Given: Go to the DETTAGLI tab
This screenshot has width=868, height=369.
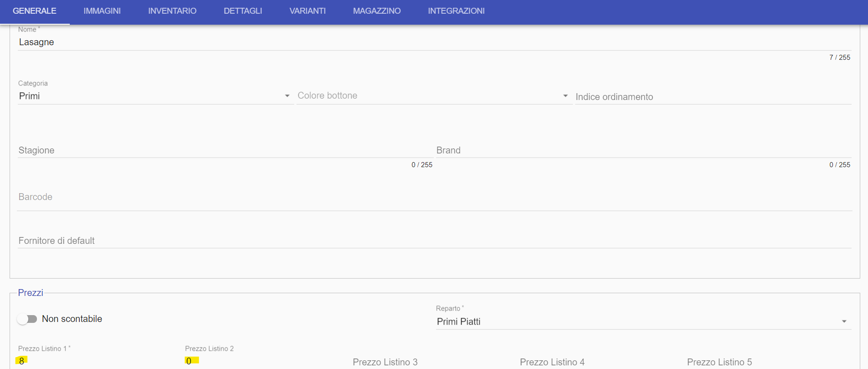Looking at the screenshot, I should coord(243,11).
